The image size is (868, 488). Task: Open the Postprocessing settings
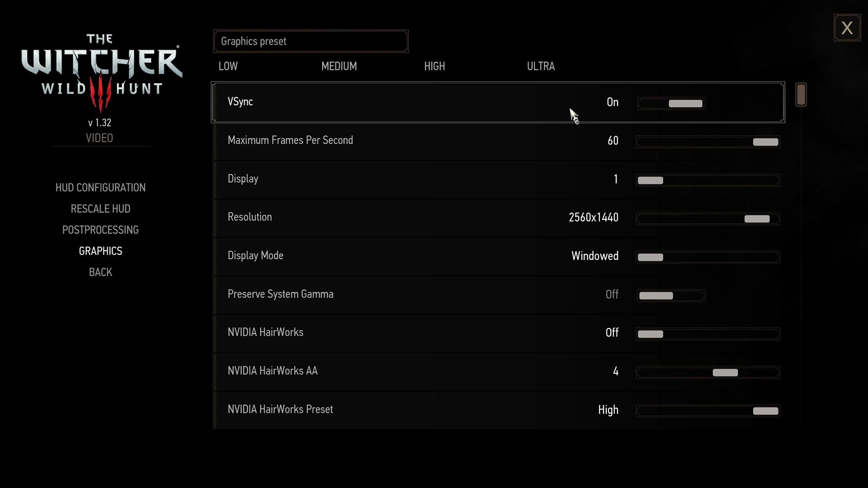tap(100, 230)
